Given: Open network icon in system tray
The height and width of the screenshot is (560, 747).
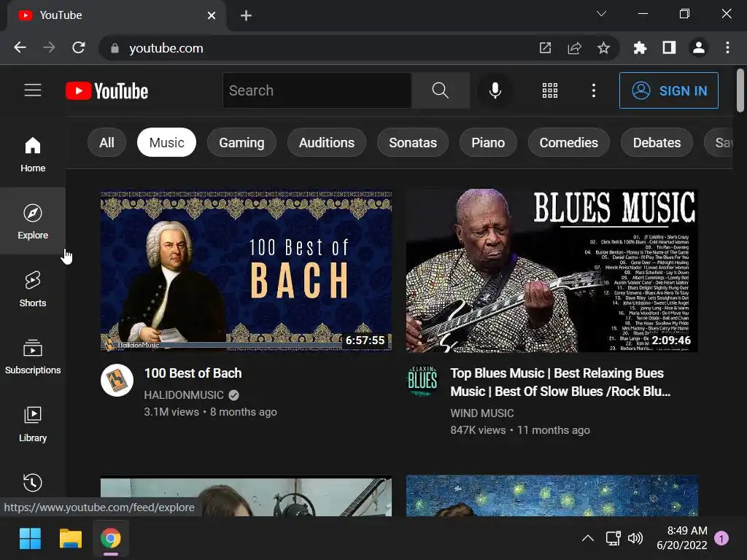Looking at the screenshot, I should tap(613, 538).
